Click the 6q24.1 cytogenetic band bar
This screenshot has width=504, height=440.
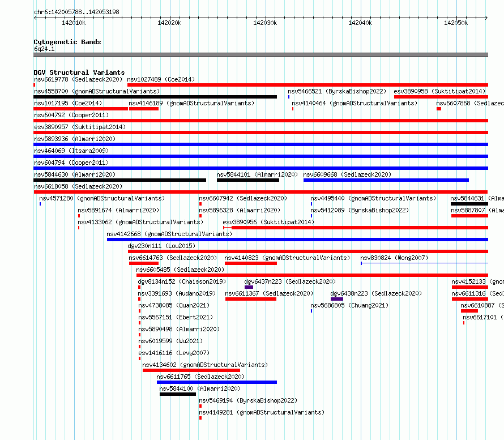tap(260, 55)
